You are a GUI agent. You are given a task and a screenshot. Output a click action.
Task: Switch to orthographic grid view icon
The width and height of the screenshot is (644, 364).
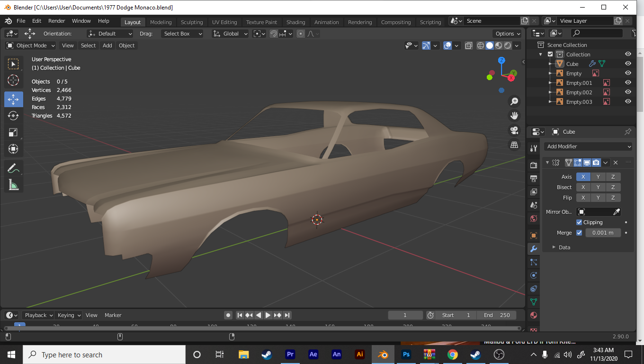point(514,145)
